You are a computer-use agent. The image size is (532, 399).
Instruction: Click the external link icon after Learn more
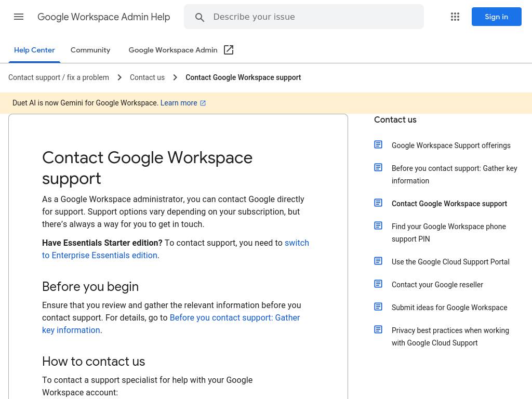click(x=203, y=103)
